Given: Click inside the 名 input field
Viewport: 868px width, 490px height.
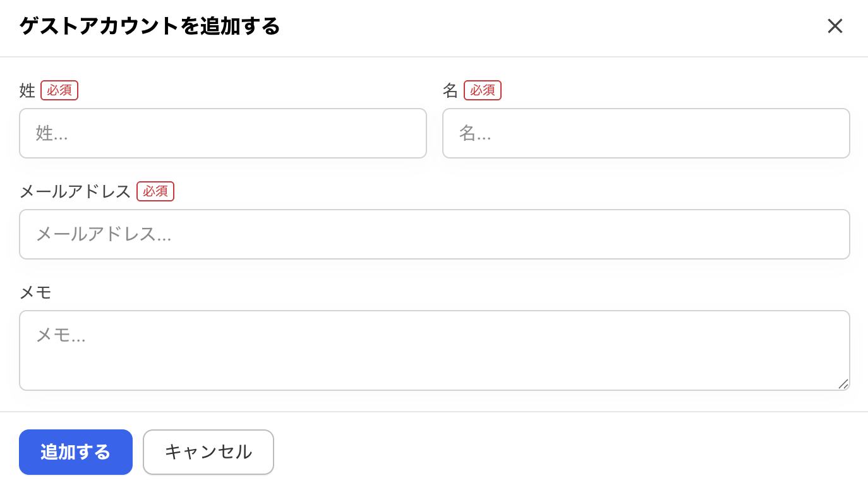Looking at the screenshot, I should pos(646,133).
